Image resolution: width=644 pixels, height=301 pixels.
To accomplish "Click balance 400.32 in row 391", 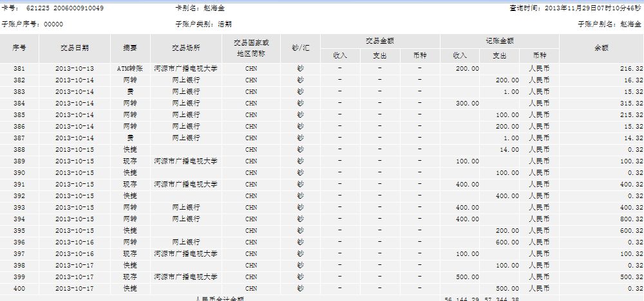I will (631, 184).
